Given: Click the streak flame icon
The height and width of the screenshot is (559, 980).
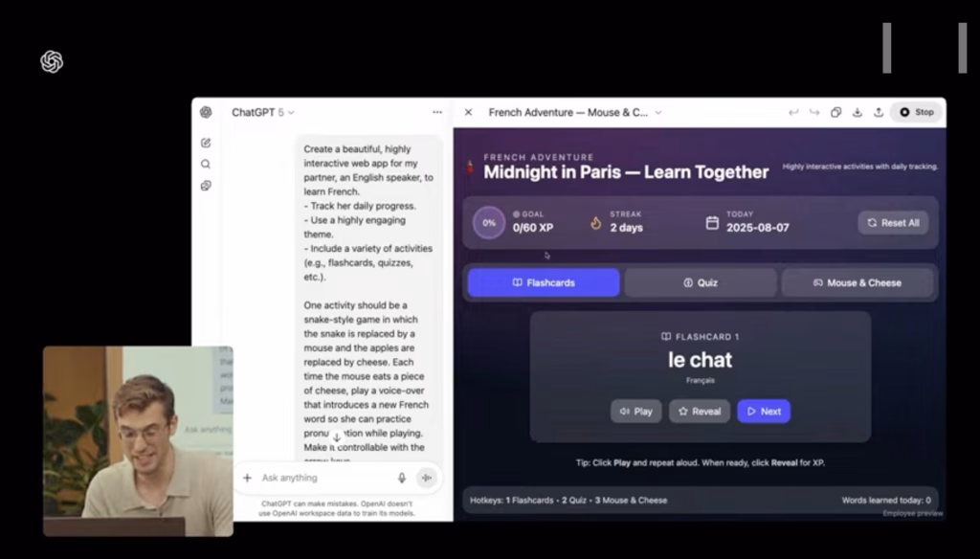Looking at the screenshot, I should coord(595,223).
